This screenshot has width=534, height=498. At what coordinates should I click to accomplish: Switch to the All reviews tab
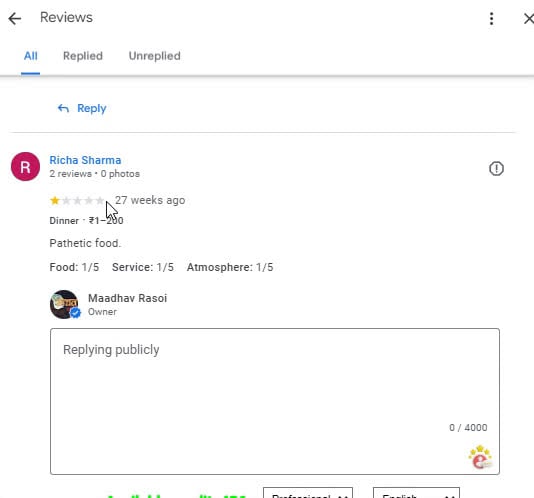31,56
